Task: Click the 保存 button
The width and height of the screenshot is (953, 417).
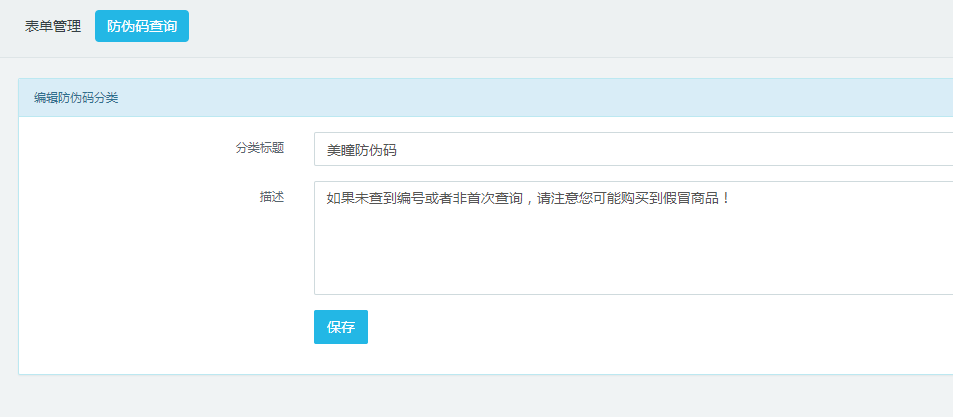Action: point(340,327)
